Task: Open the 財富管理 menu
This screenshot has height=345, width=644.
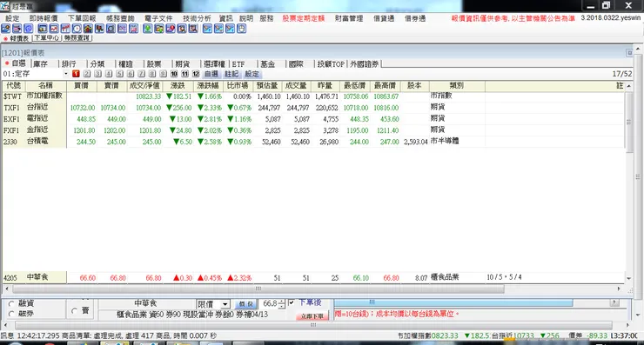Action: click(349, 18)
